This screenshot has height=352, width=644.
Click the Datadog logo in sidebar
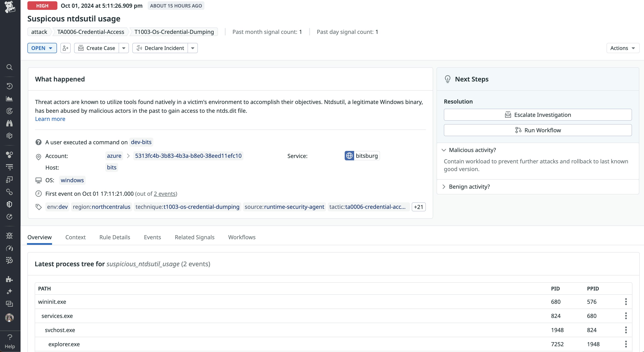(10, 7)
